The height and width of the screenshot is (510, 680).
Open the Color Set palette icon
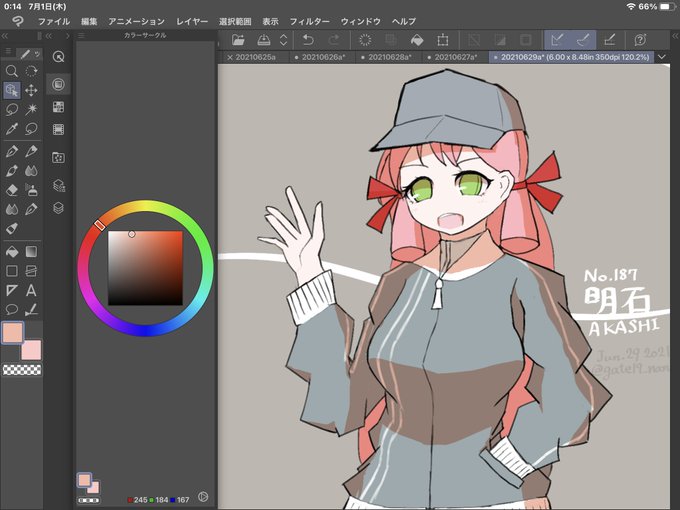(x=58, y=107)
